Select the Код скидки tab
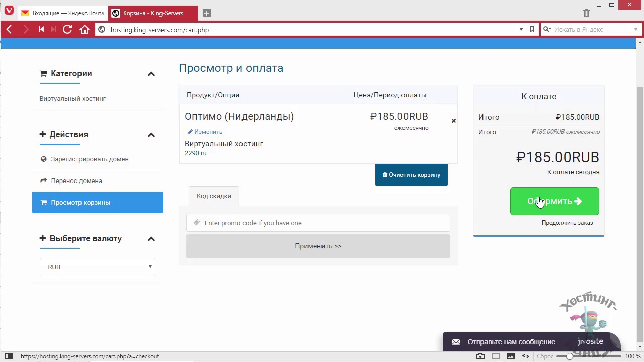 (x=214, y=196)
